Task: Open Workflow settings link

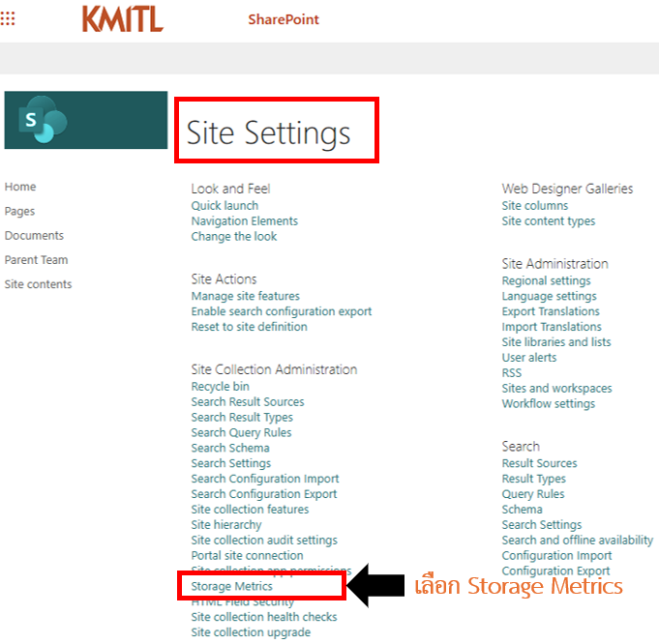Action: 549,404
